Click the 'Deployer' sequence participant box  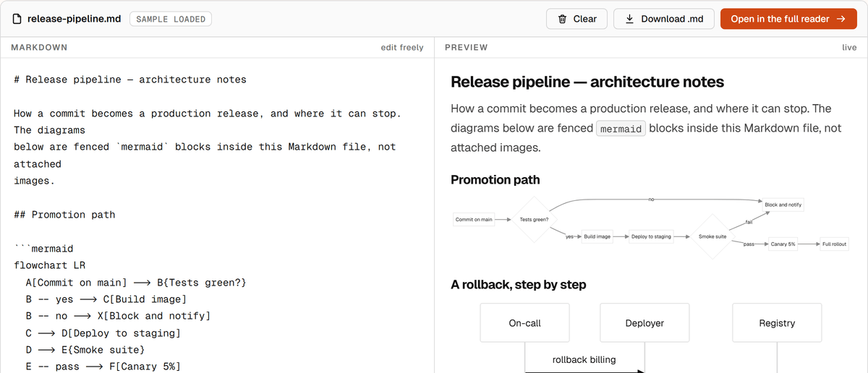(644, 323)
